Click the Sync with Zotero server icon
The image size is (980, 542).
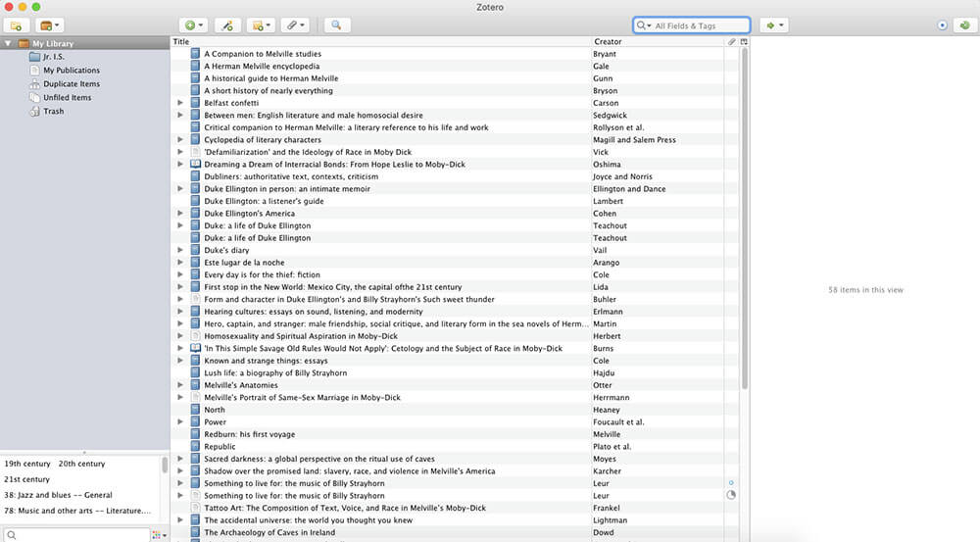pyautogui.click(x=964, y=25)
